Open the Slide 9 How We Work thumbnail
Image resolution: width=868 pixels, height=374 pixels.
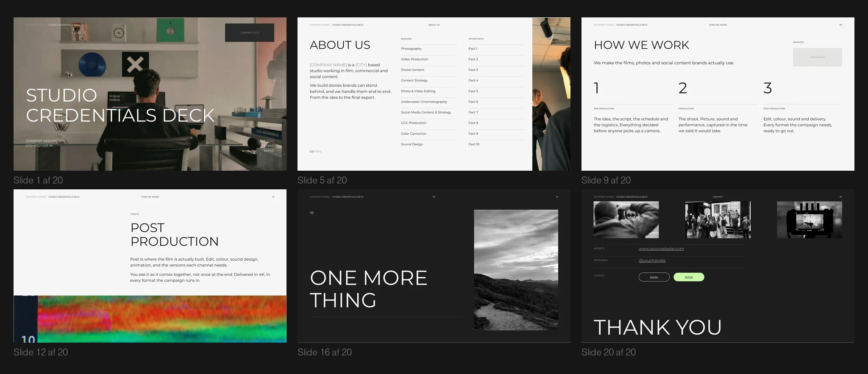click(x=718, y=94)
